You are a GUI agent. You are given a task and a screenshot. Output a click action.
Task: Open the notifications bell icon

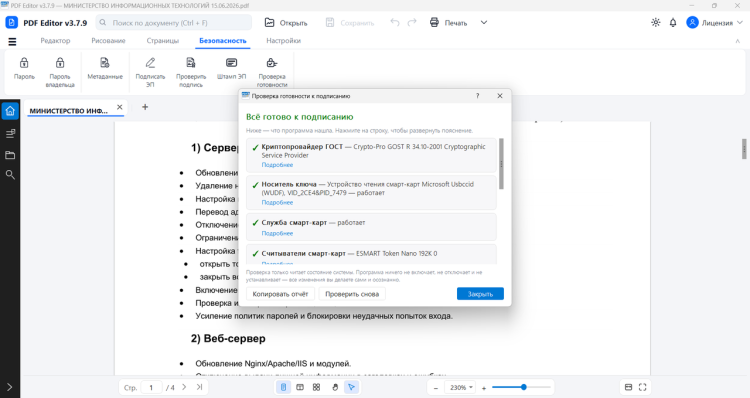pyautogui.click(x=673, y=22)
